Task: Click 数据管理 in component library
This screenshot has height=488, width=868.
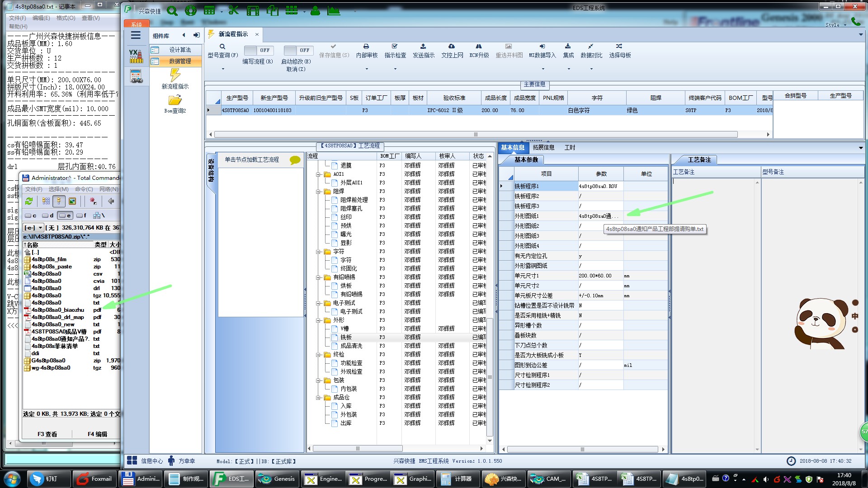Action: [x=179, y=61]
